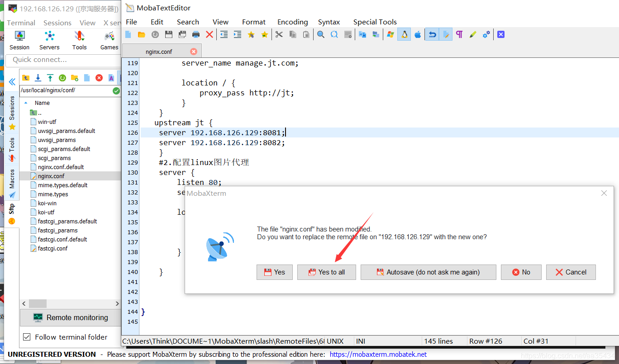The width and height of the screenshot is (619, 364).
Task: Click the highlighter marker icon
Action: tap(473, 34)
